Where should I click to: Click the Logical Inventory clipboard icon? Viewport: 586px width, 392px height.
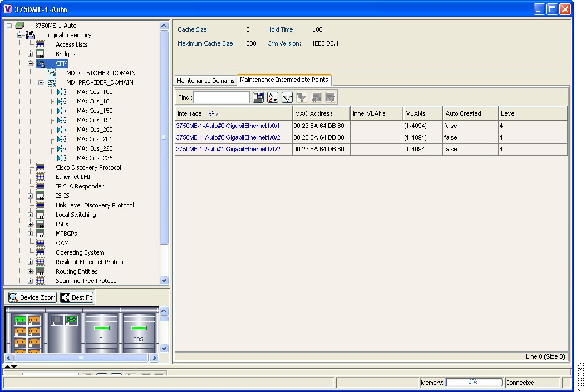(30, 35)
